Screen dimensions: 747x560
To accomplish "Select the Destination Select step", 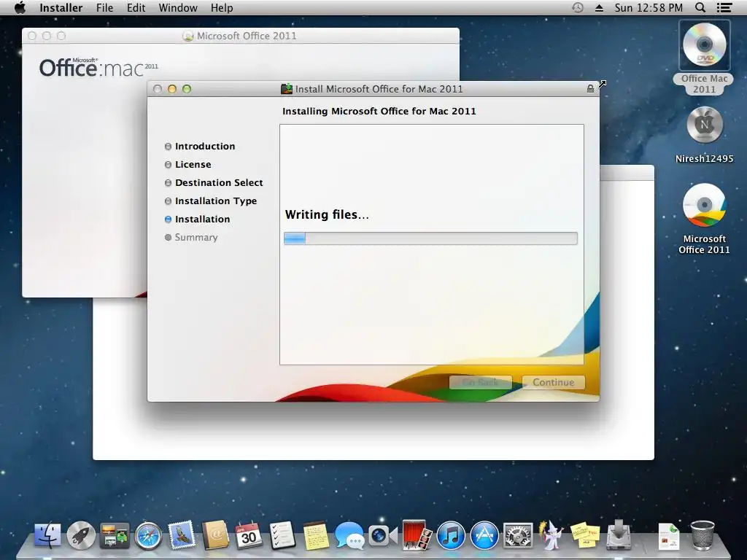I will point(214,183).
